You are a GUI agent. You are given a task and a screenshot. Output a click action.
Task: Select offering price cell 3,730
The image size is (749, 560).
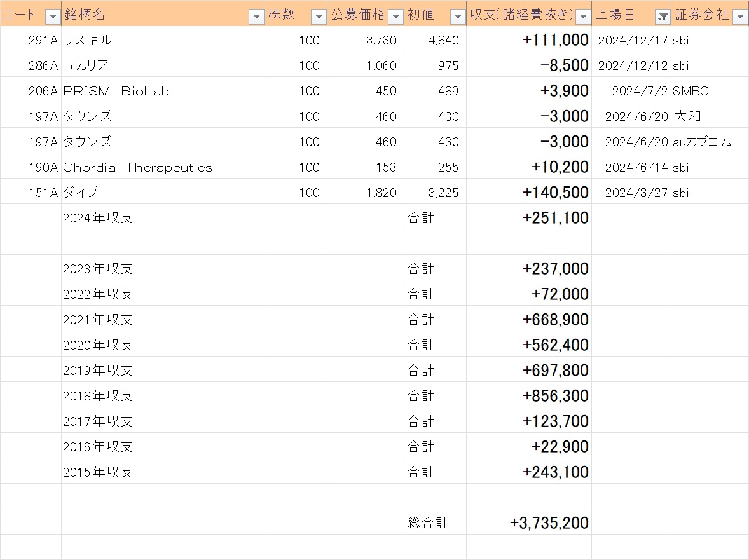(x=366, y=39)
